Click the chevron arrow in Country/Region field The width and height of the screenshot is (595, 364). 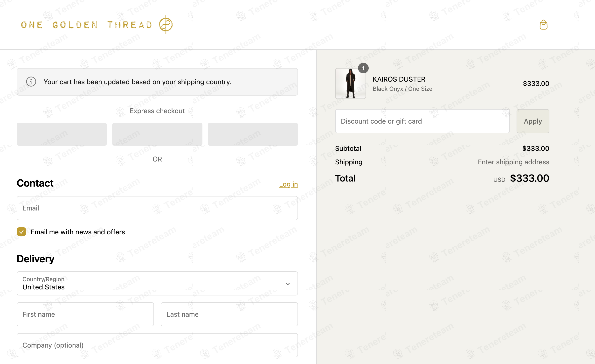click(x=288, y=284)
